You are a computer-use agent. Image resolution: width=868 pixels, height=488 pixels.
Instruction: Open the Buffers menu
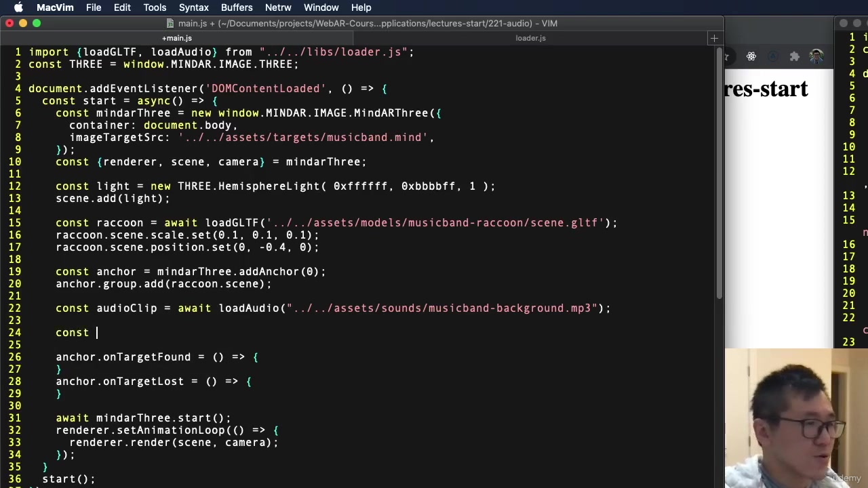click(237, 7)
